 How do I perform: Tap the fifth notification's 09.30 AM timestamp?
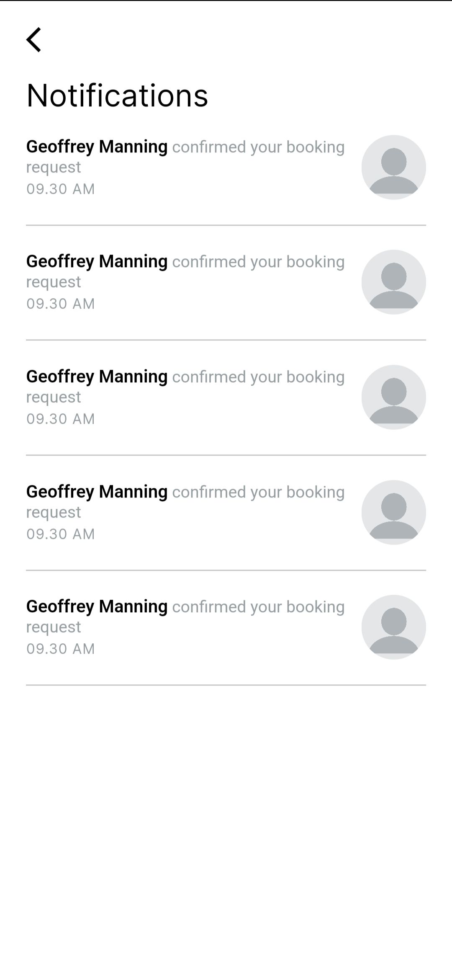(x=61, y=649)
